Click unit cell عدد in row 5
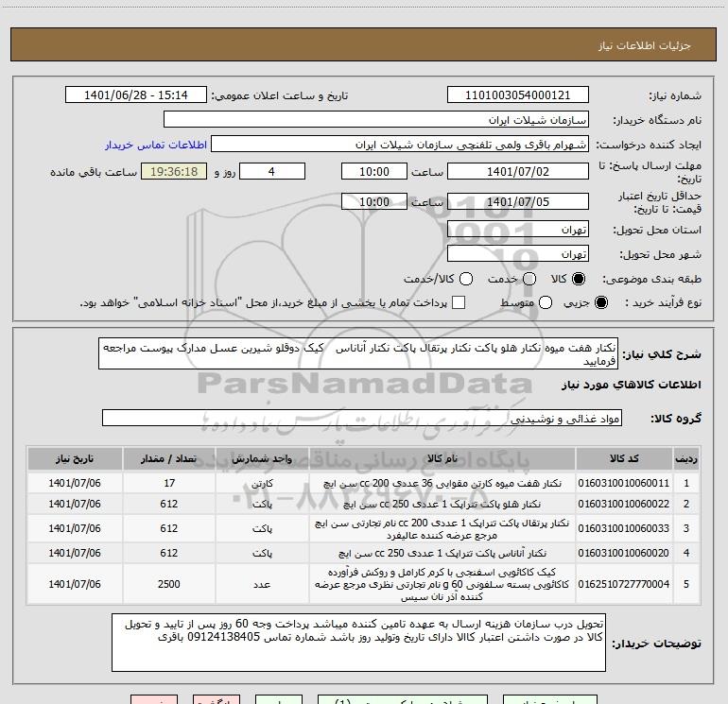 click(x=262, y=584)
